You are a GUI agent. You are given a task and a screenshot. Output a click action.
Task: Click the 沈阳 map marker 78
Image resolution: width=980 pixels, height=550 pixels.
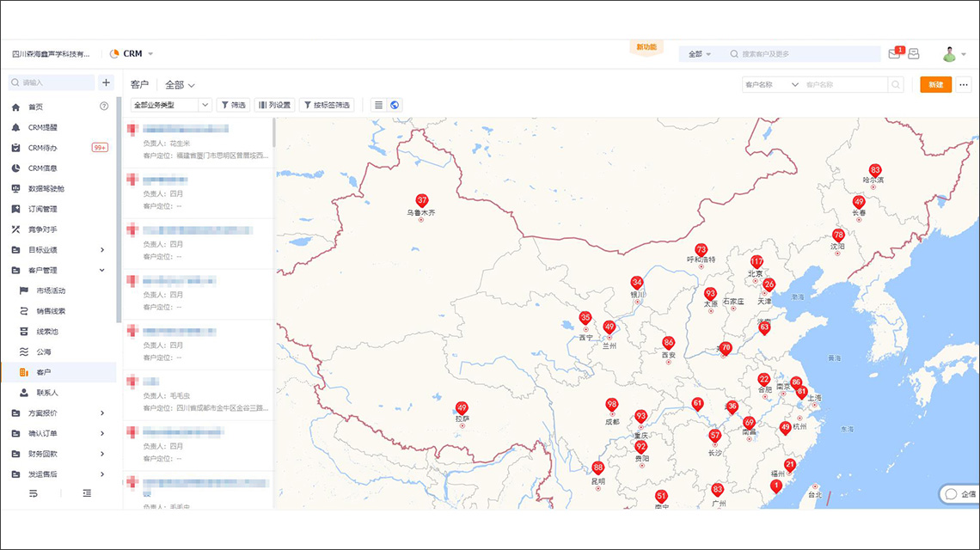838,235
